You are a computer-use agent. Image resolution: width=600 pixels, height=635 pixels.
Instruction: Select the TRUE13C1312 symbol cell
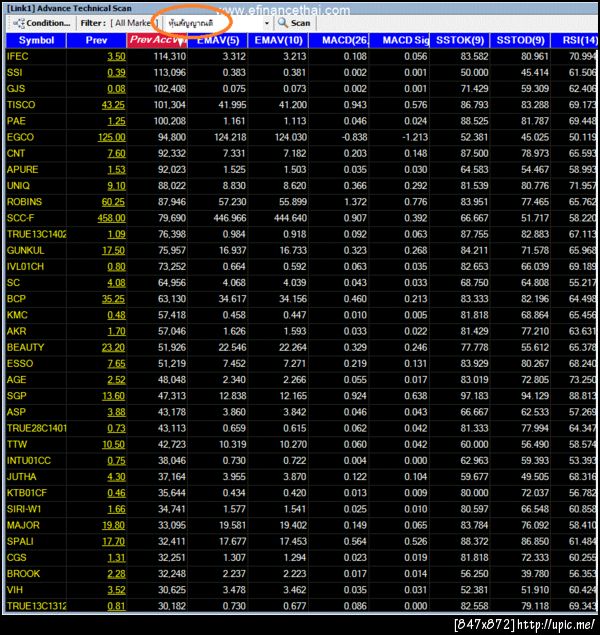pyautogui.click(x=36, y=606)
